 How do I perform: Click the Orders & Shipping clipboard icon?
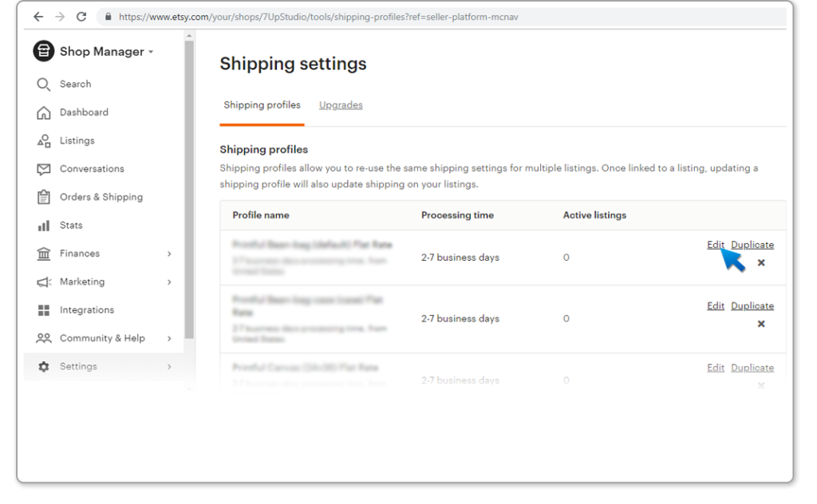44,197
